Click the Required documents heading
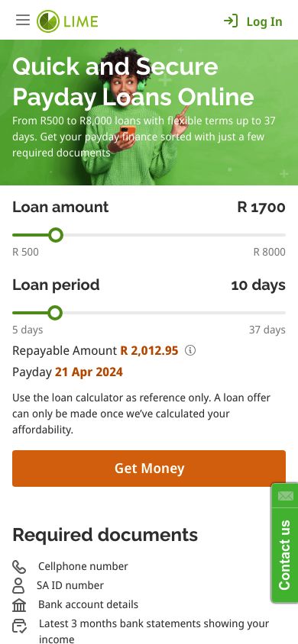The image size is (298, 644). [105, 535]
